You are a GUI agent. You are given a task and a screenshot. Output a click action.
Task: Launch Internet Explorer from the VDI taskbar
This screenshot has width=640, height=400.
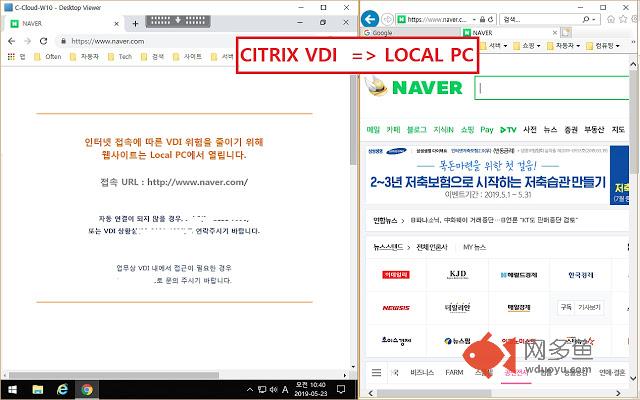coord(62,390)
